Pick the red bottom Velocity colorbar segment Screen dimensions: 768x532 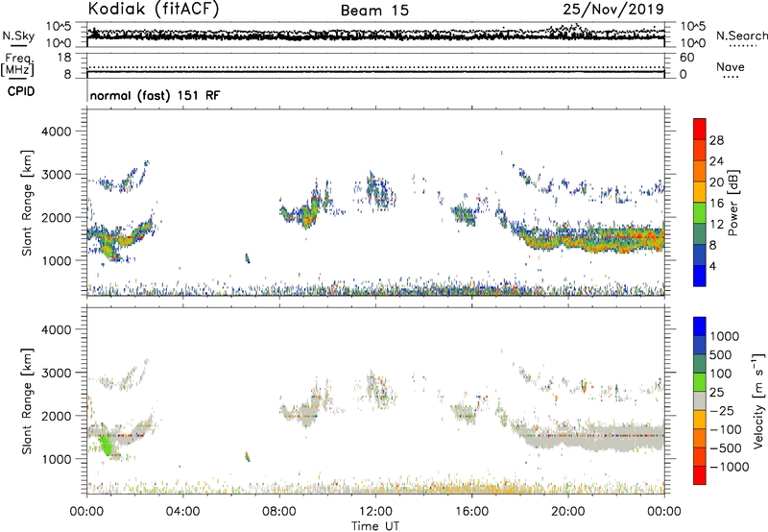tap(700, 475)
